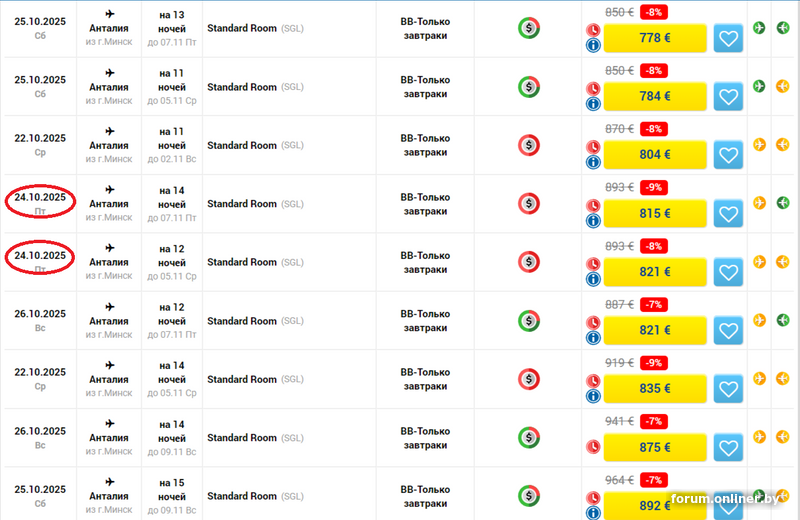Toggle the favorite heart beside 784 €
Screen dimensions: 800x520
728,97
